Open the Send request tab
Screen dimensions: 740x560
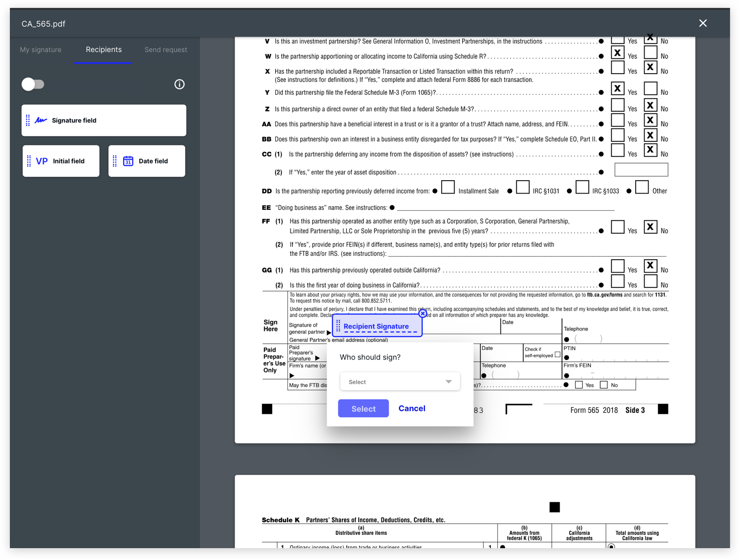point(165,49)
